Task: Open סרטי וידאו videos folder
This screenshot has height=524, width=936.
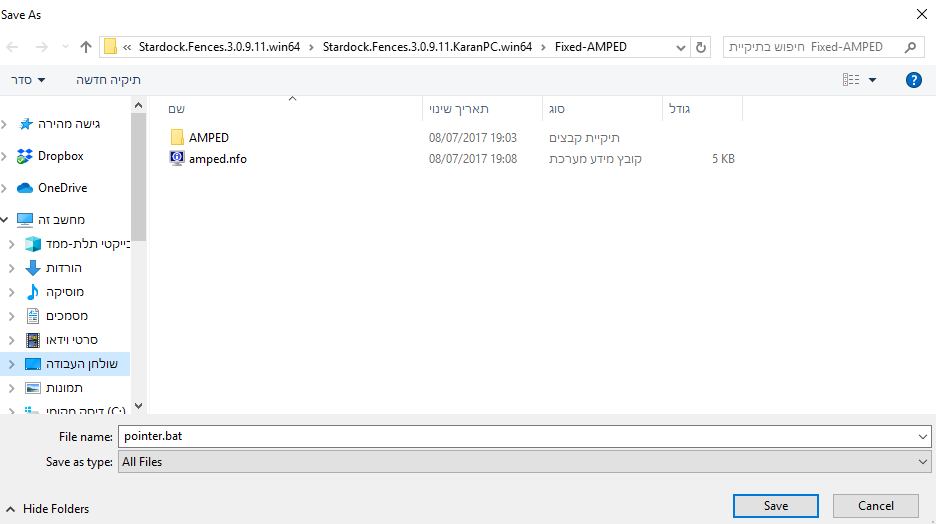Action: [72, 340]
